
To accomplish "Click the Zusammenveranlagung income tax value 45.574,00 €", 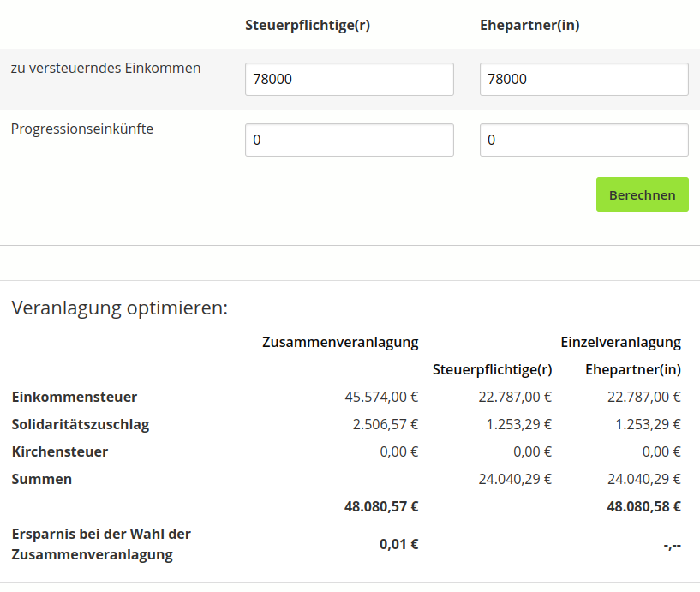I will click(x=381, y=397).
